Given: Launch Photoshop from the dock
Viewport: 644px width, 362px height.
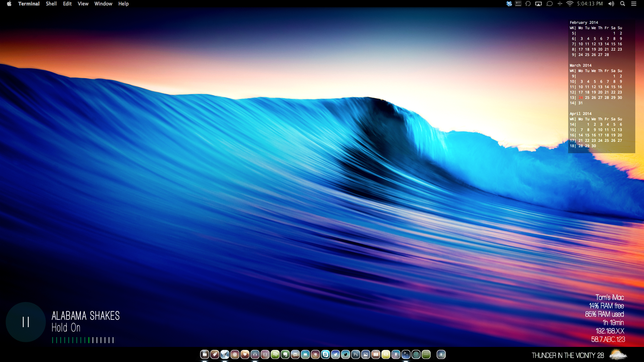Looking at the screenshot, I should pyautogui.click(x=356, y=354).
